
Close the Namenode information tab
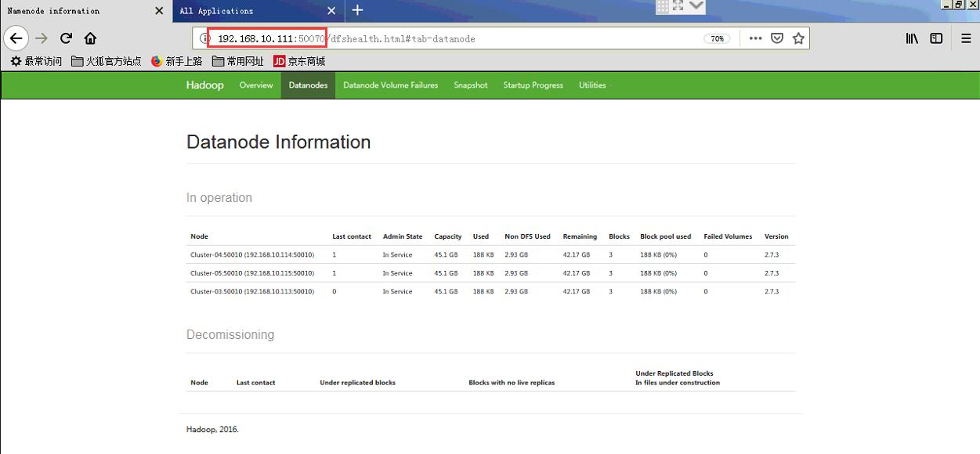pyautogui.click(x=159, y=11)
